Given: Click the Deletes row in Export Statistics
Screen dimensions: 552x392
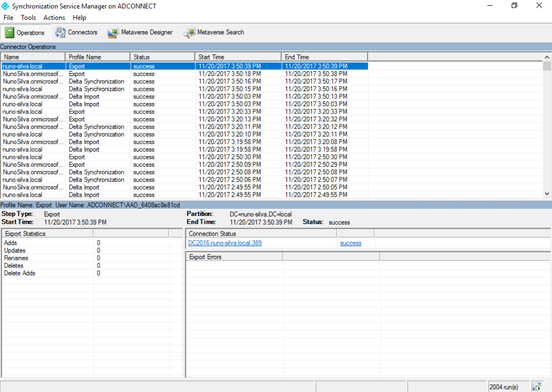Looking at the screenshot, I should click(92, 265).
